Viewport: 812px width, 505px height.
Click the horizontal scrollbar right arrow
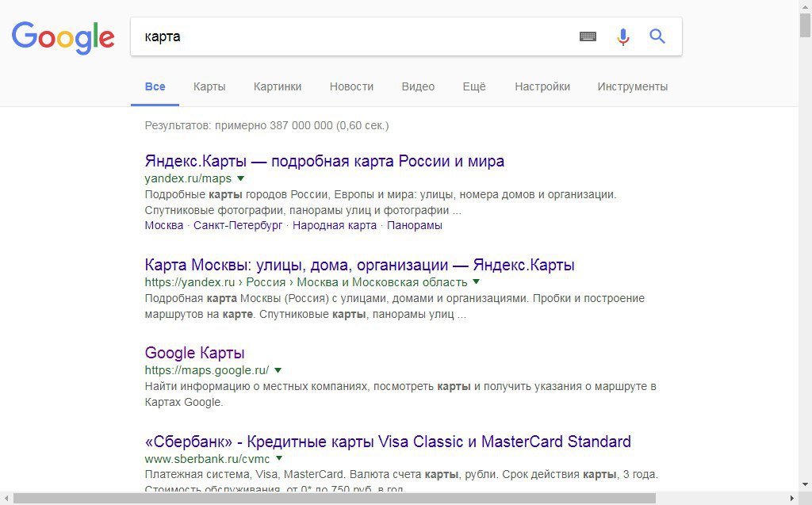(x=792, y=499)
